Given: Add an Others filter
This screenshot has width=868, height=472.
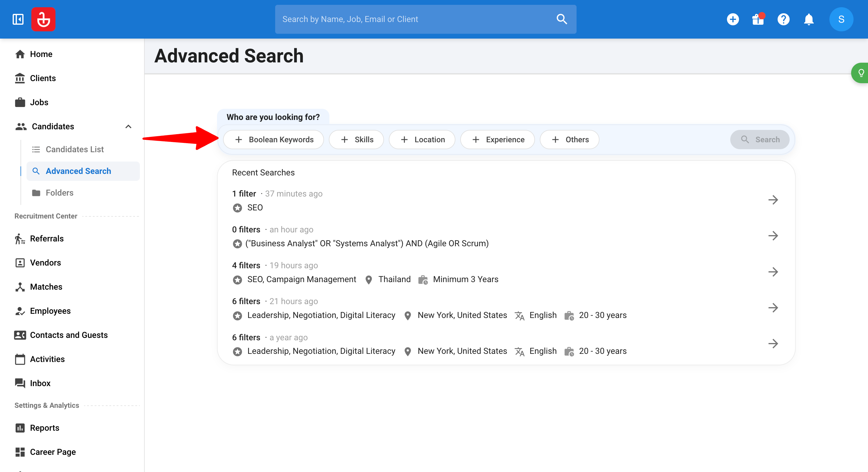Looking at the screenshot, I should (569, 140).
